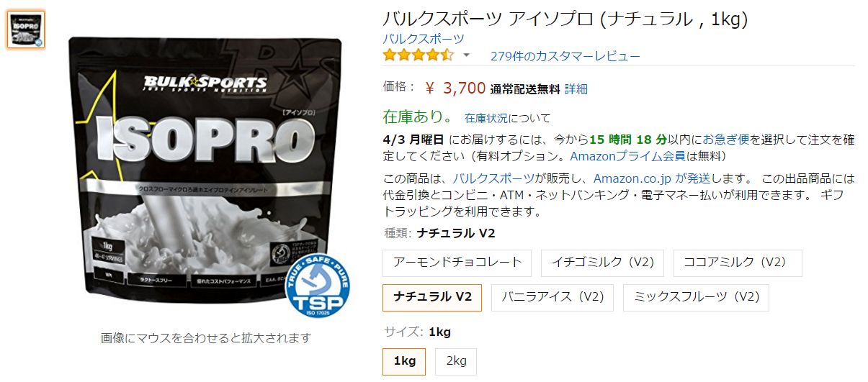
Task: Open the 詳細 shipping details link
Action: click(576, 89)
